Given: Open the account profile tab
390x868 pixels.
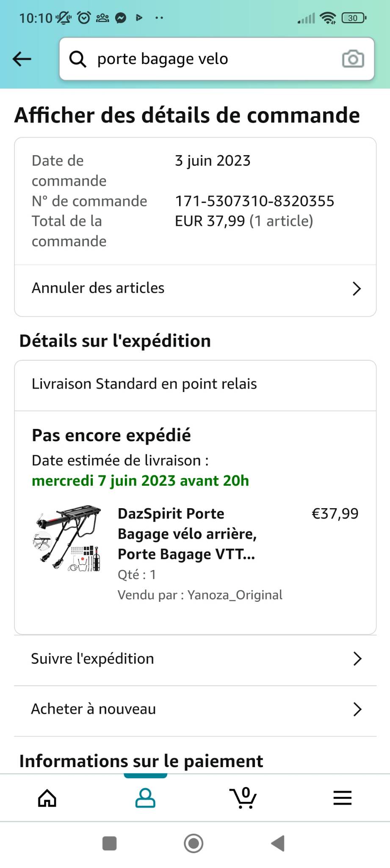Looking at the screenshot, I should [145, 798].
